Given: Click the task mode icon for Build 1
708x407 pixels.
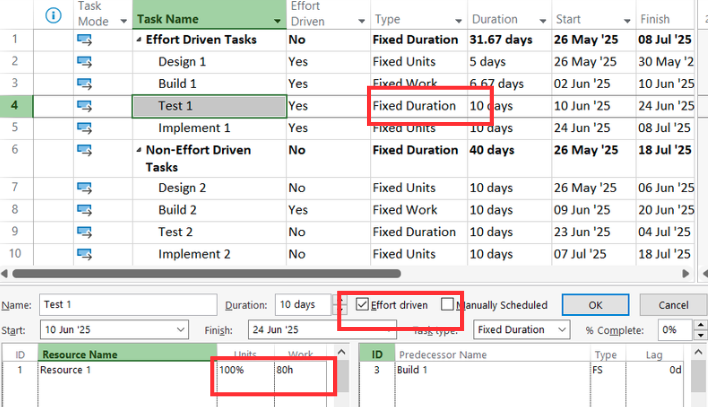Looking at the screenshot, I should coord(84,84).
